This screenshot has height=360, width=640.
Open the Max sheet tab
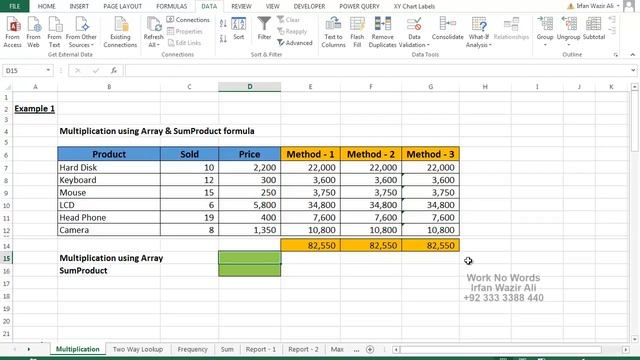[x=337, y=349]
